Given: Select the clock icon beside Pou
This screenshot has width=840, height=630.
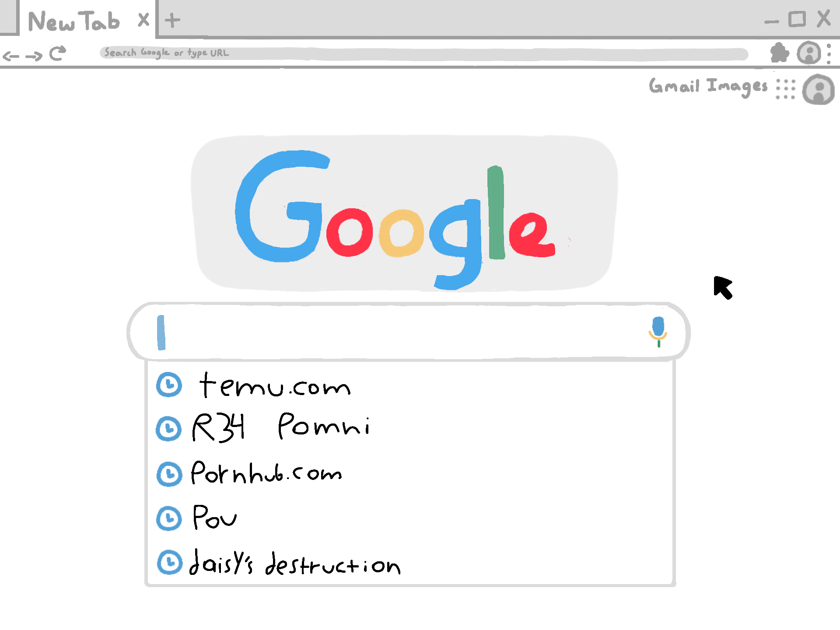Looking at the screenshot, I should 169,518.
